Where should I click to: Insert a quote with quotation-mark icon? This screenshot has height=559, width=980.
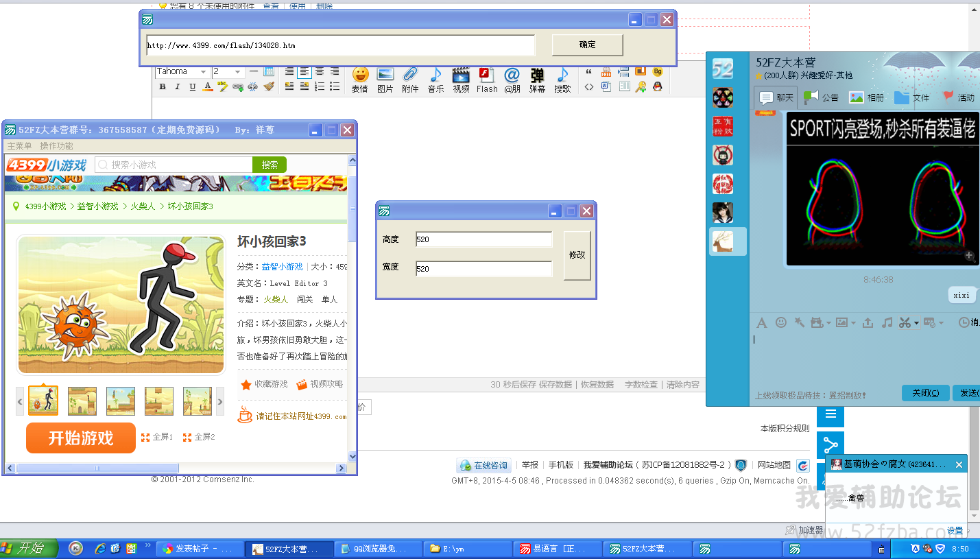(589, 71)
